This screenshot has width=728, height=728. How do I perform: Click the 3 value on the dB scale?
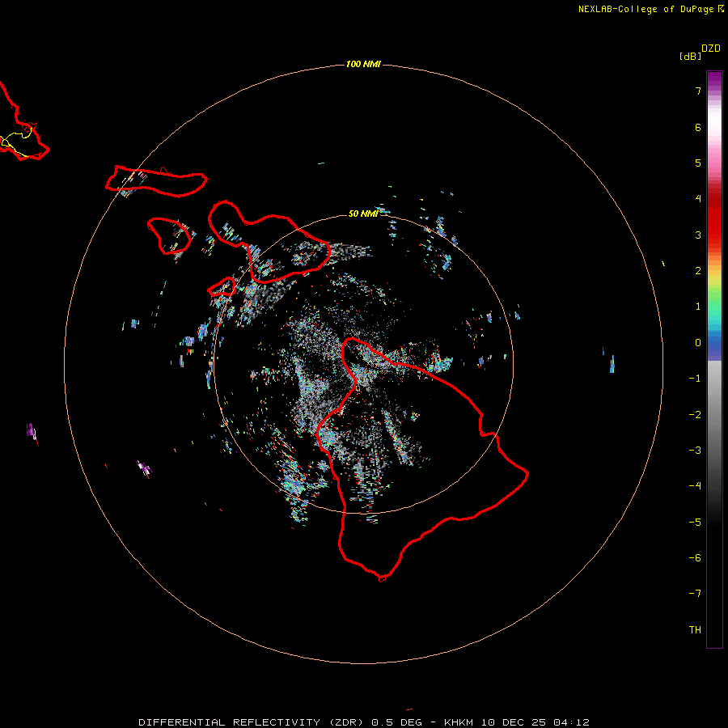696,235
